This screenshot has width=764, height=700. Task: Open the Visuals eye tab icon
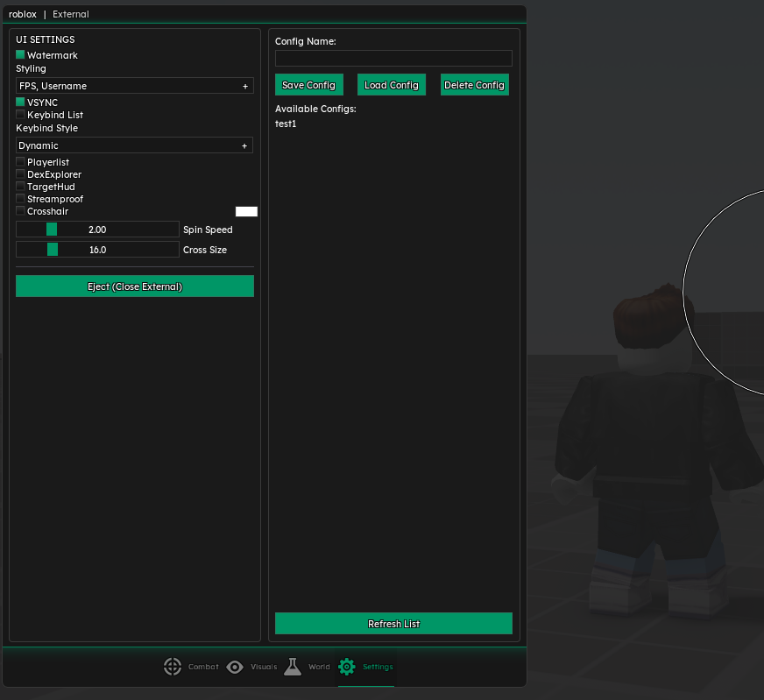[x=235, y=667]
